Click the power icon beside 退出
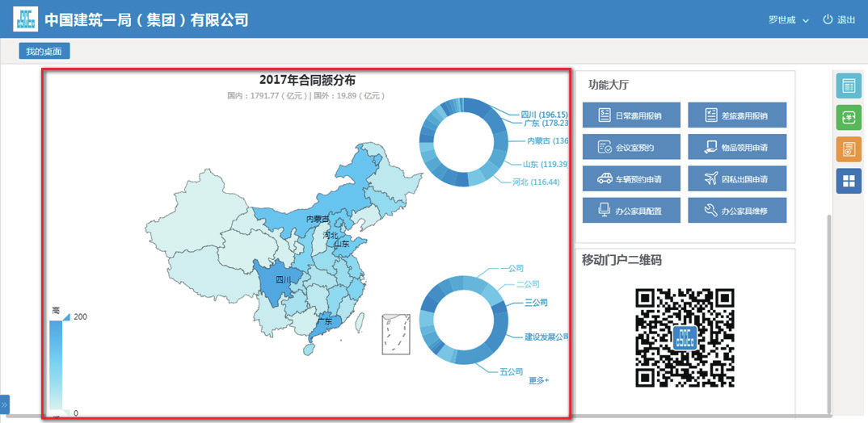This screenshot has height=423, width=868. 827,19
